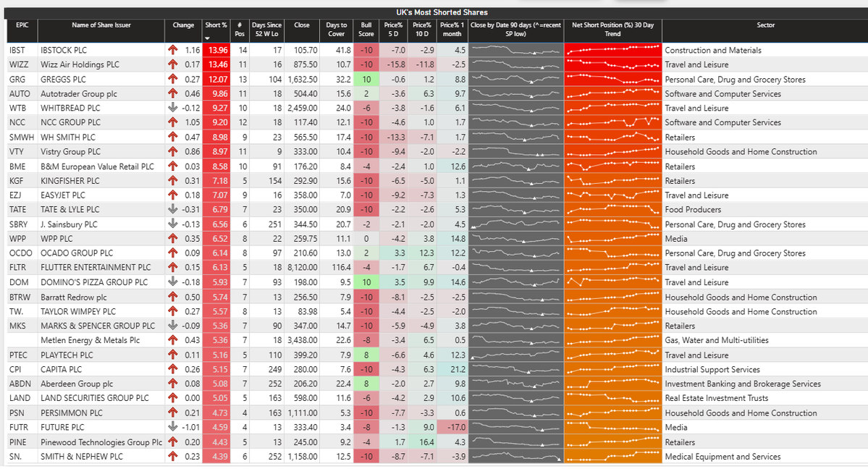The height and width of the screenshot is (469, 868).
Task: Click the up arrow for SMITH & NEPHEW
Action: (x=174, y=456)
